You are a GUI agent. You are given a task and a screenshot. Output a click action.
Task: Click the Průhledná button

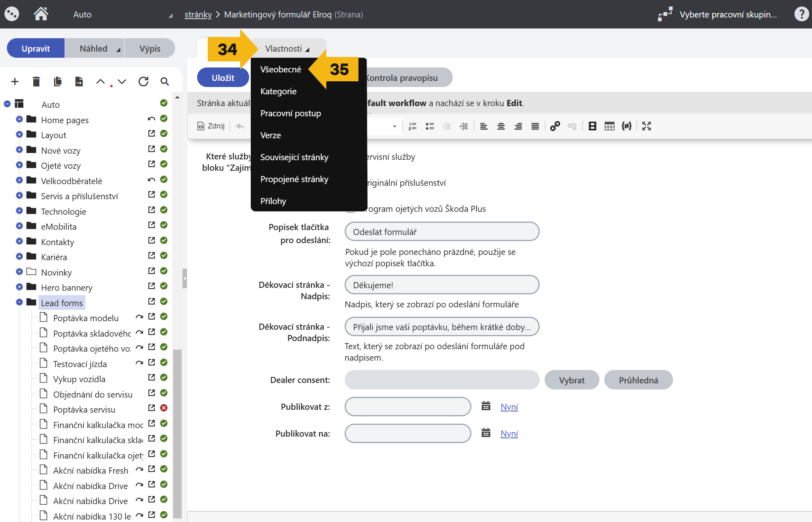[x=638, y=380]
